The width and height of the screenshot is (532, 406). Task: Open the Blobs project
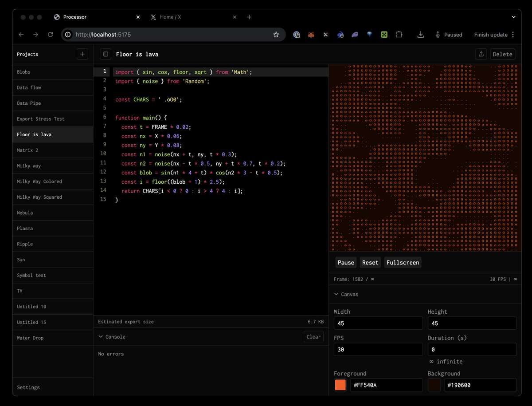[x=53, y=72]
